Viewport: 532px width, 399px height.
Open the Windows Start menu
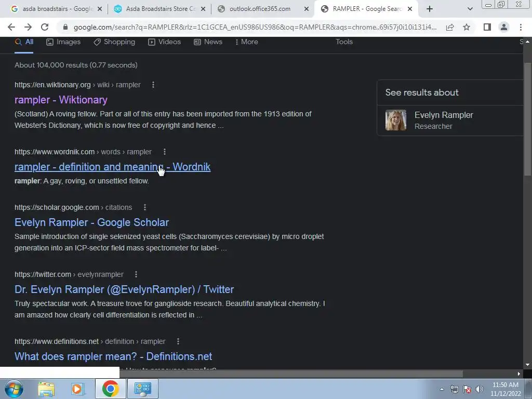click(14, 389)
